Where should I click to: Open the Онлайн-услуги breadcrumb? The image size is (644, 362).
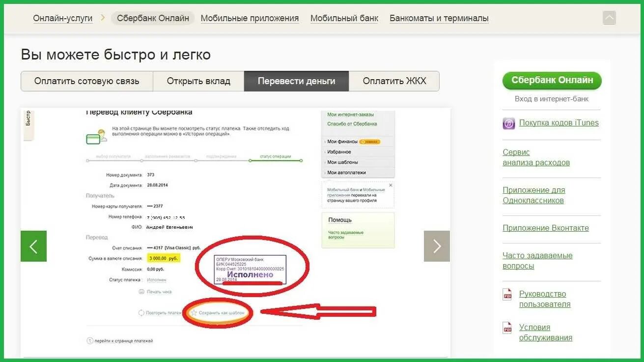(x=63, y=18)
